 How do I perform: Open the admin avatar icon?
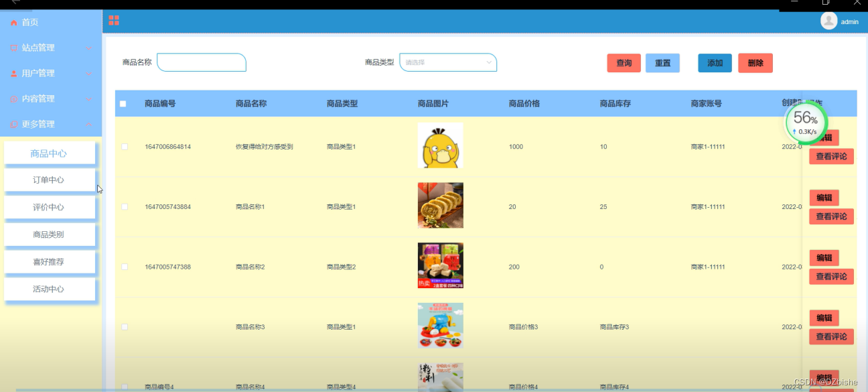[828, 21]
